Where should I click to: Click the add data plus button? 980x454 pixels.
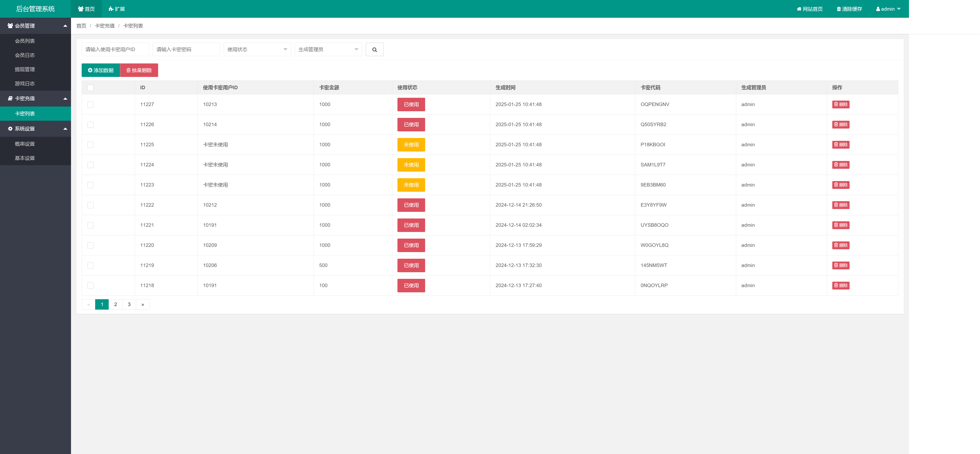[x=101, y=70]
